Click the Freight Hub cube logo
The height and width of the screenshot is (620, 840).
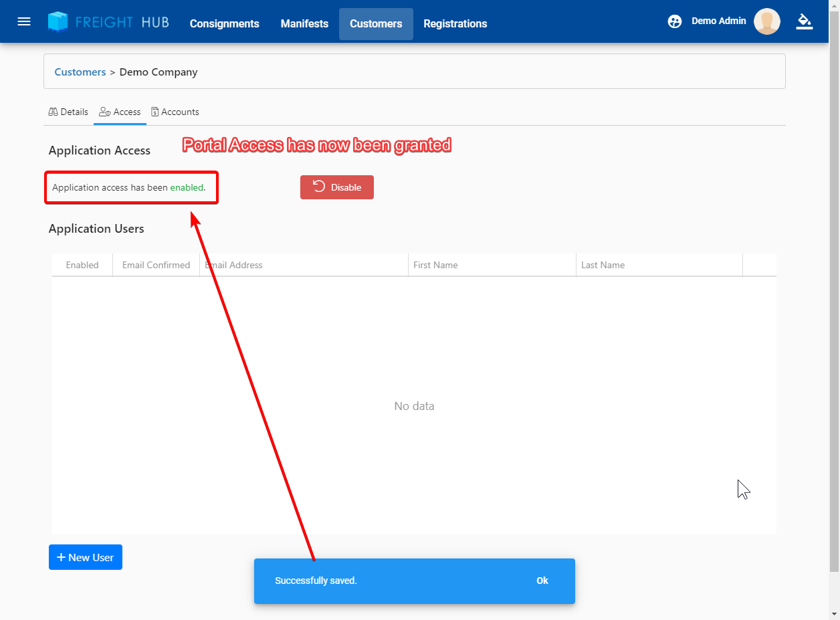58,22
